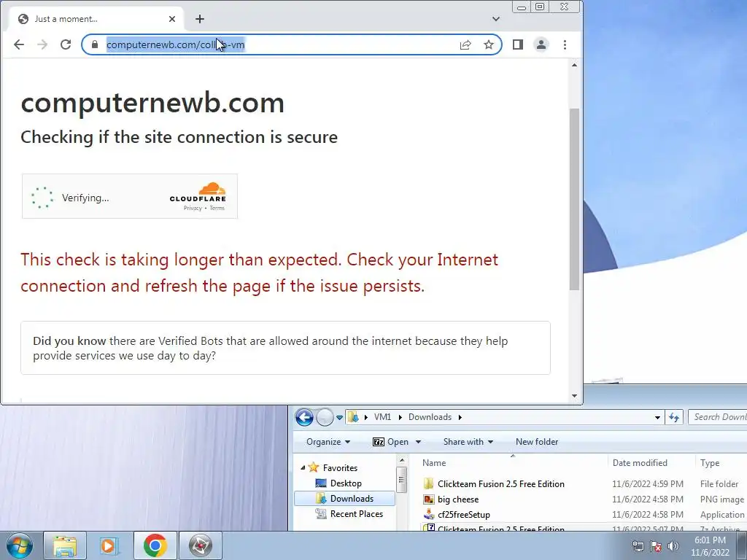Viewport: 747px width, 560px height.
Task: Click navigation pane scroll up arrow
Action: click(x=402, y=461)
